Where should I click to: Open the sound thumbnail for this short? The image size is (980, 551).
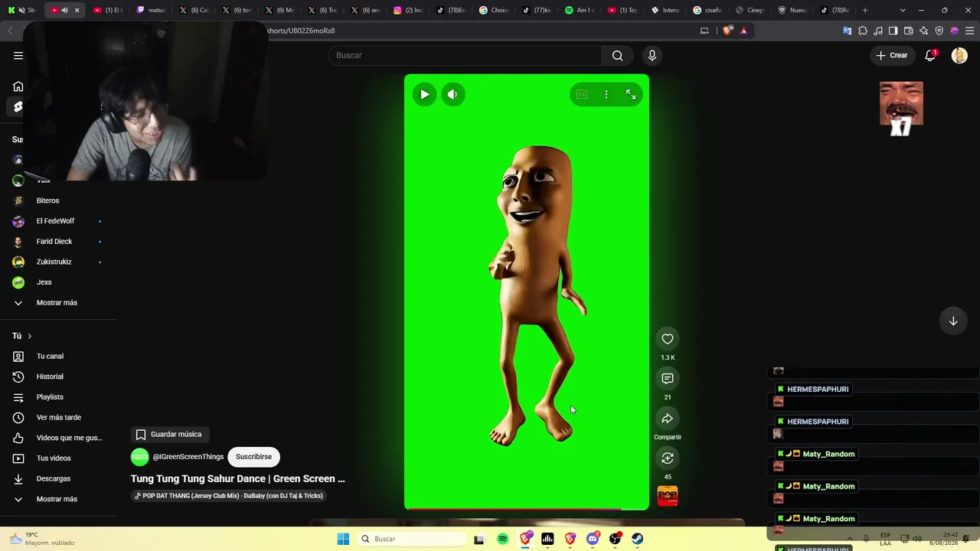[668, 497]
